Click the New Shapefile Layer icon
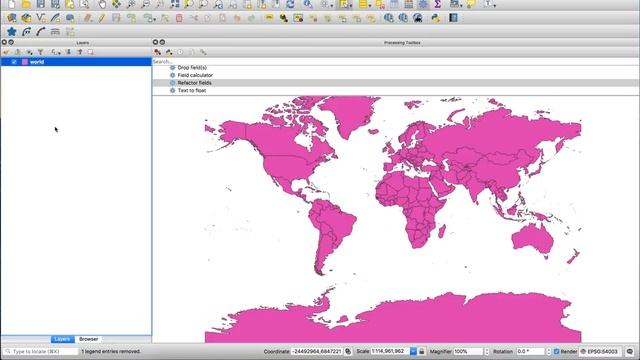 (x=41, y=18)
